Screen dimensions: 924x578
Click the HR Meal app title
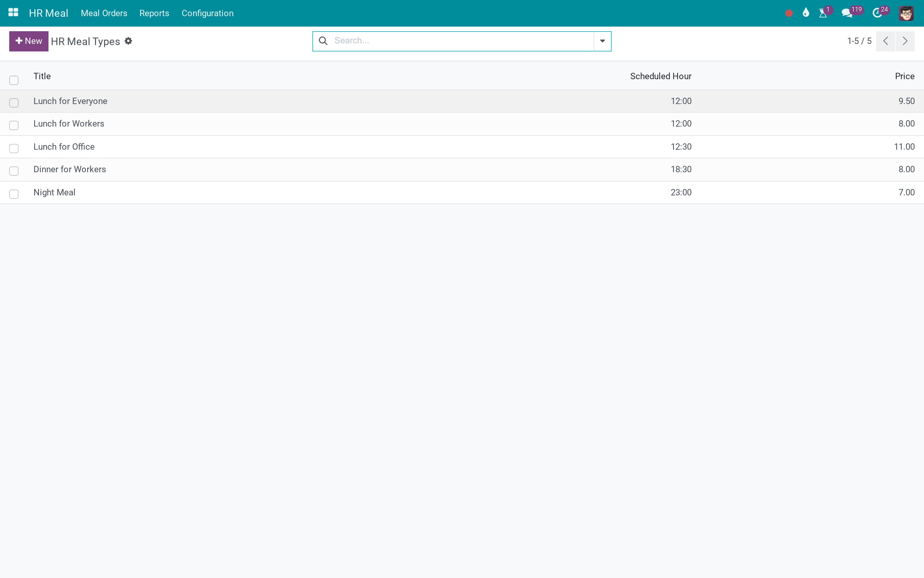click(49, 13)
